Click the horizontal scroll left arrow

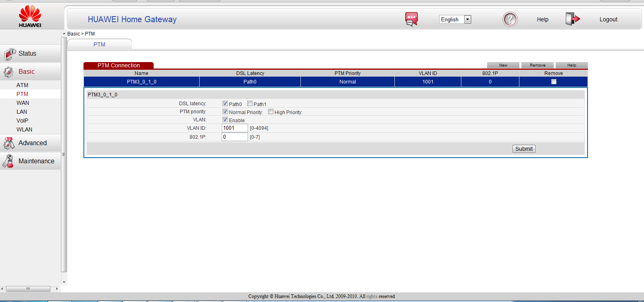(2, 289)
